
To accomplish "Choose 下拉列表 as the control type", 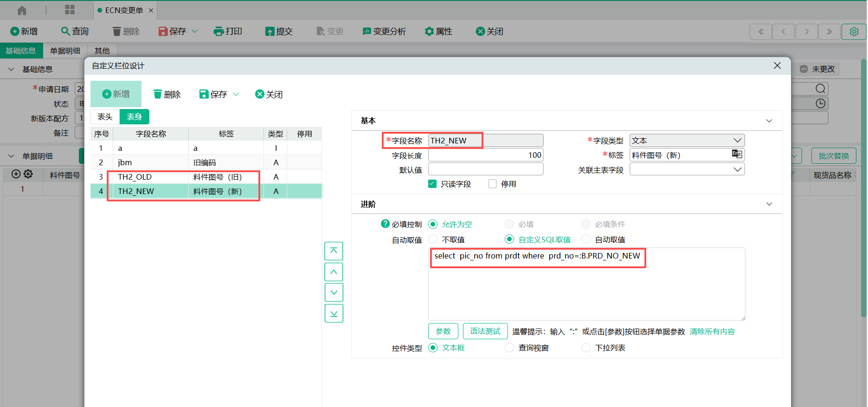I will (x=586, y=348).
